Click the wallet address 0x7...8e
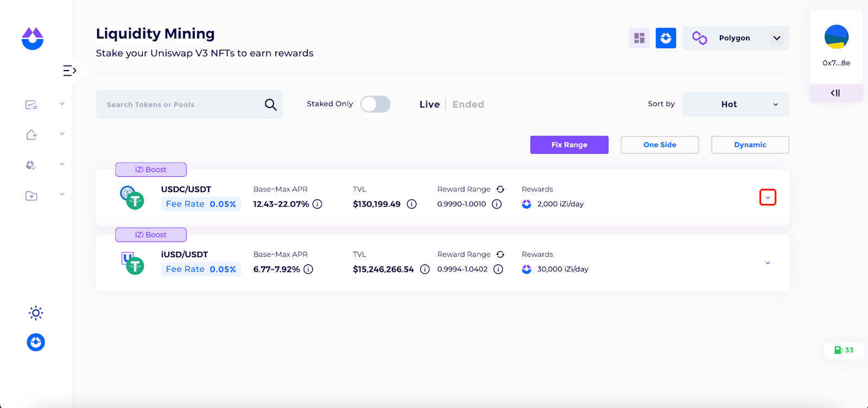 point(837,63)
